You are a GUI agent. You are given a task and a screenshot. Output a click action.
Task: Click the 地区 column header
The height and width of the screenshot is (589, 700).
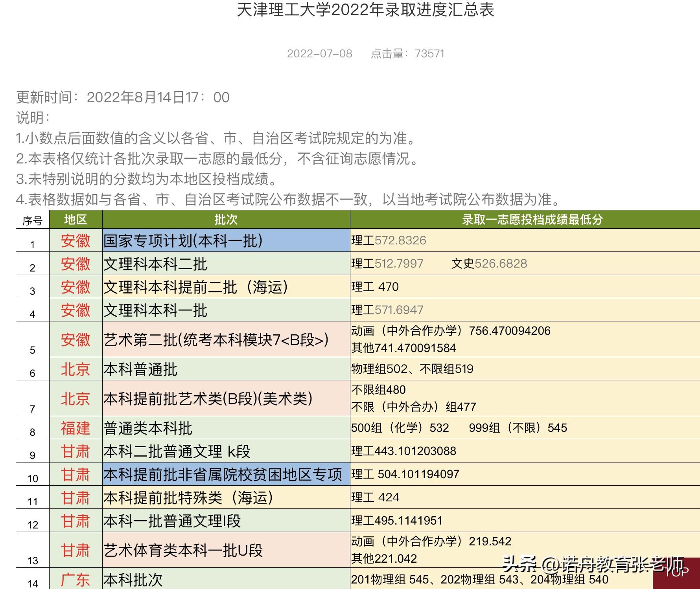[76, 219]
